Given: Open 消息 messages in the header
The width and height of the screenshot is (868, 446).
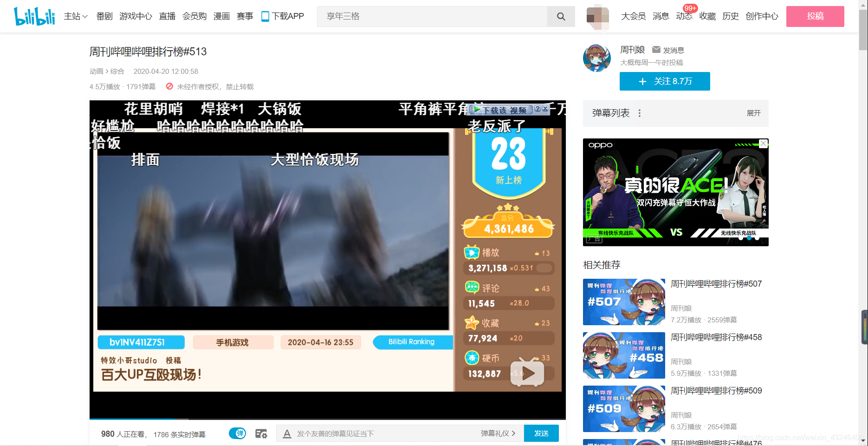Looking at the screenshot, I should tap(661, 16).
